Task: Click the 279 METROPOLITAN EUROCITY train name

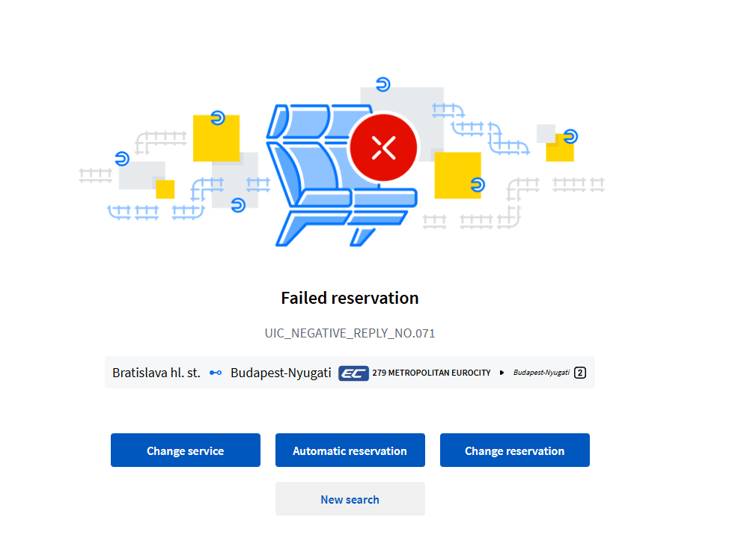Action: point(431,373)
